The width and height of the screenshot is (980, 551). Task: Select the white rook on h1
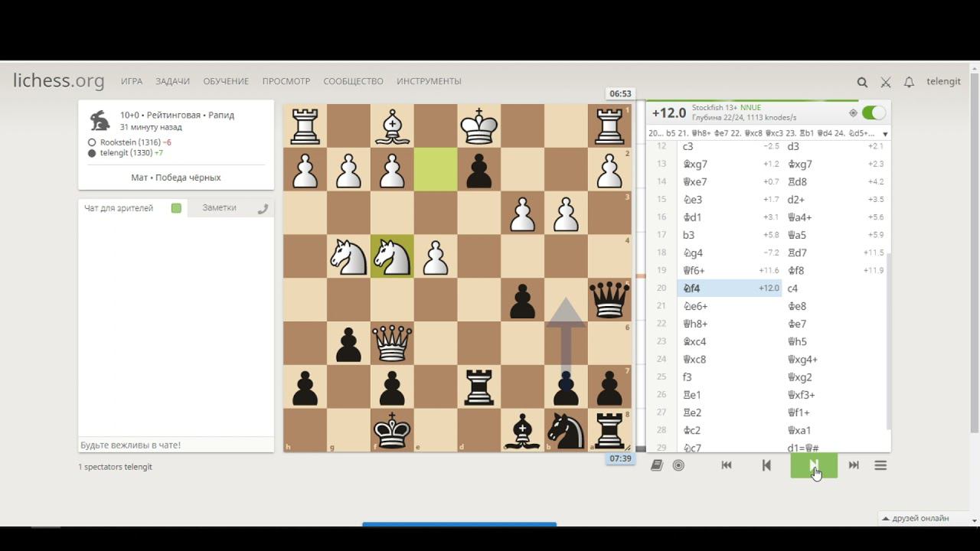(305, 125)
